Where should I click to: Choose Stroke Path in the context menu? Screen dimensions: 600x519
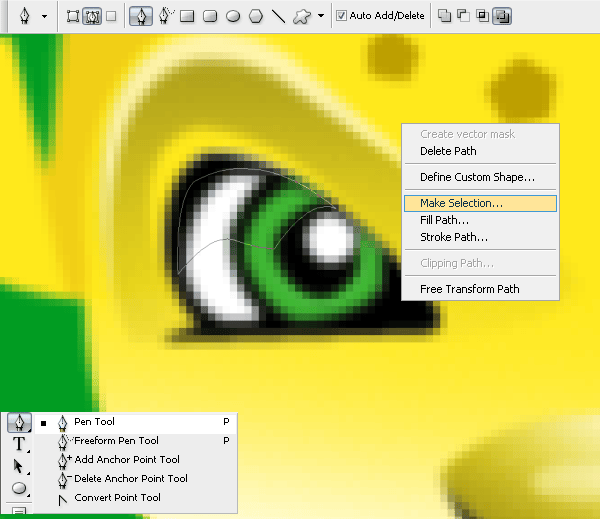tap(454, 237)
